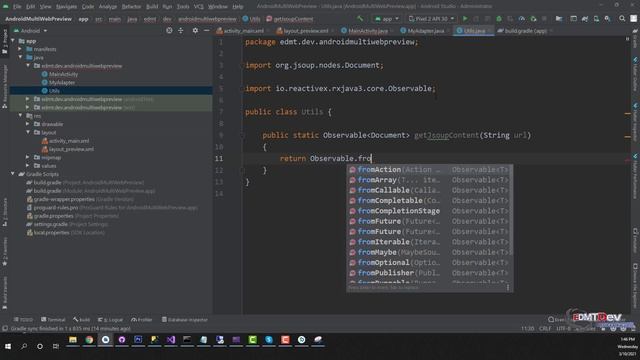Collapse the res folder
The height and width of the screenshot is (360, 640).
tap(20, 116)
